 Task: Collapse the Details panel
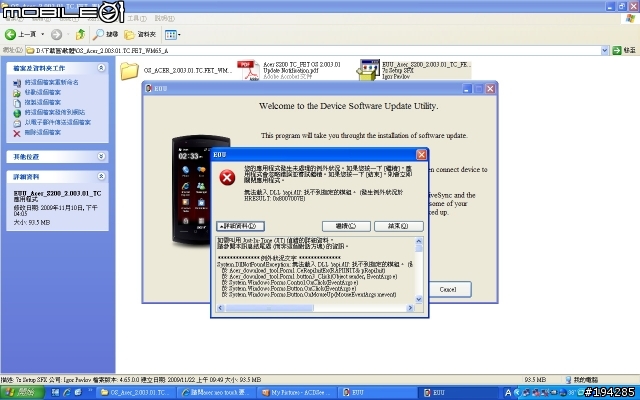coord(101,176)
